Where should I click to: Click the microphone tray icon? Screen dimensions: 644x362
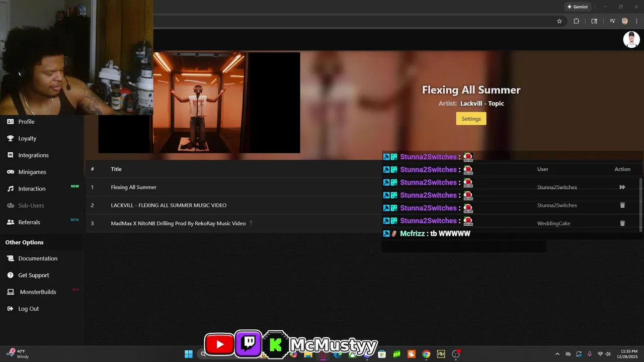click(x=590, y=354)
